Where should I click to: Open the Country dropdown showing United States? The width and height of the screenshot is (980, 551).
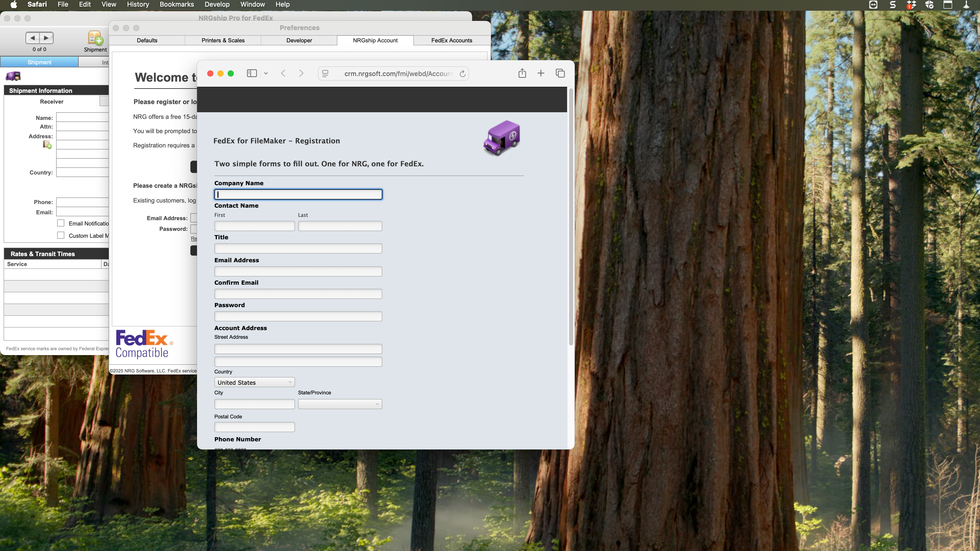254,382
